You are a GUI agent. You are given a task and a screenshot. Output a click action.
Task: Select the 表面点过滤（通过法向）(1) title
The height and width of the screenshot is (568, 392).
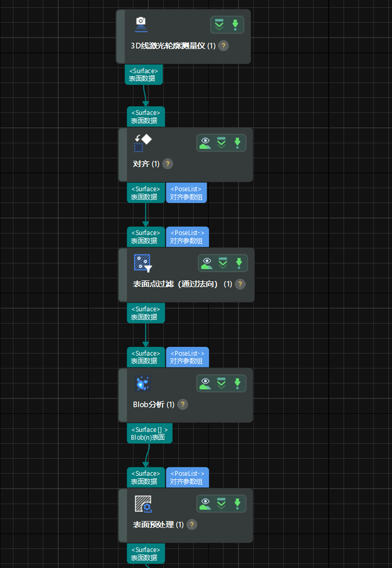tap(182, 284)
